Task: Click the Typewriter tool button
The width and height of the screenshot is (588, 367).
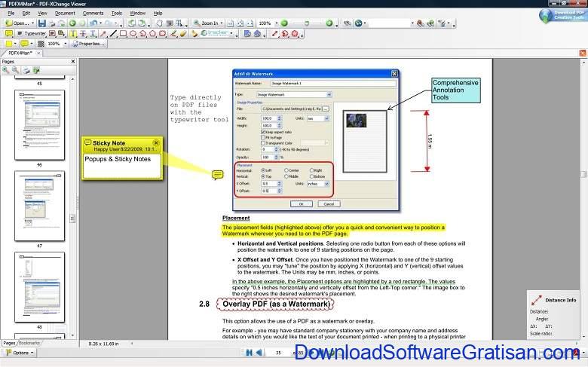Action: (x=32, y=34)
